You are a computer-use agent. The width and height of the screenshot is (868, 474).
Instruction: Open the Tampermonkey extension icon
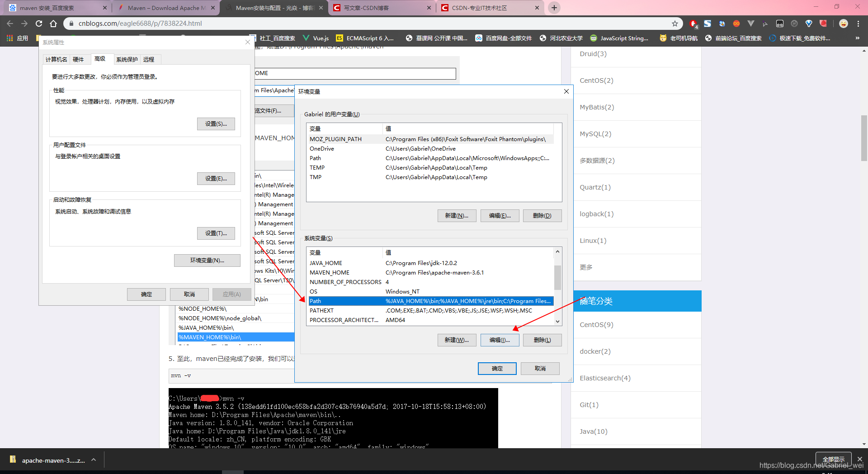(x=780, y=24)
